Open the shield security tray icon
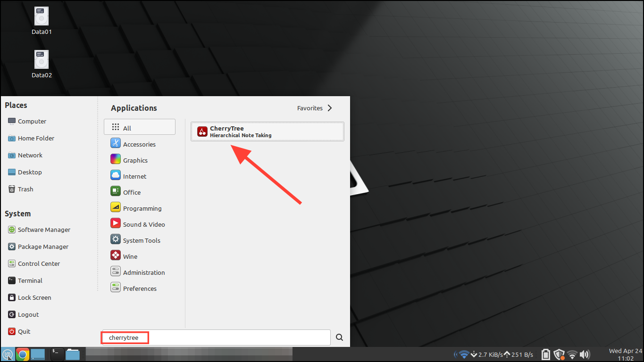The image size is (644, 362). coord(559,354)
